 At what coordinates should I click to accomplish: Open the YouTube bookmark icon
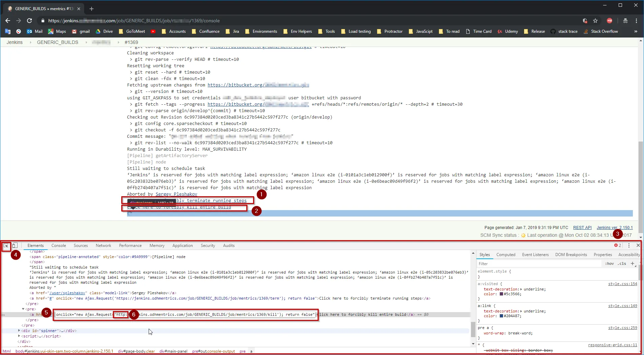(x=153, y=31)
